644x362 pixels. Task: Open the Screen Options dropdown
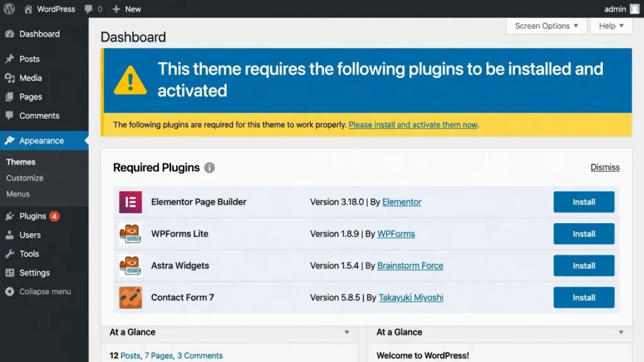547,26
